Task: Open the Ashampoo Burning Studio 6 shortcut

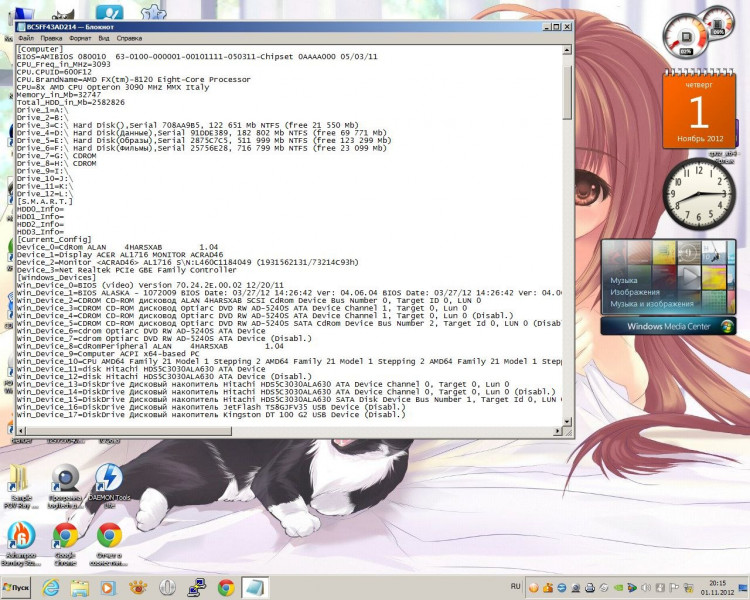Action: [x=21, y=543]
